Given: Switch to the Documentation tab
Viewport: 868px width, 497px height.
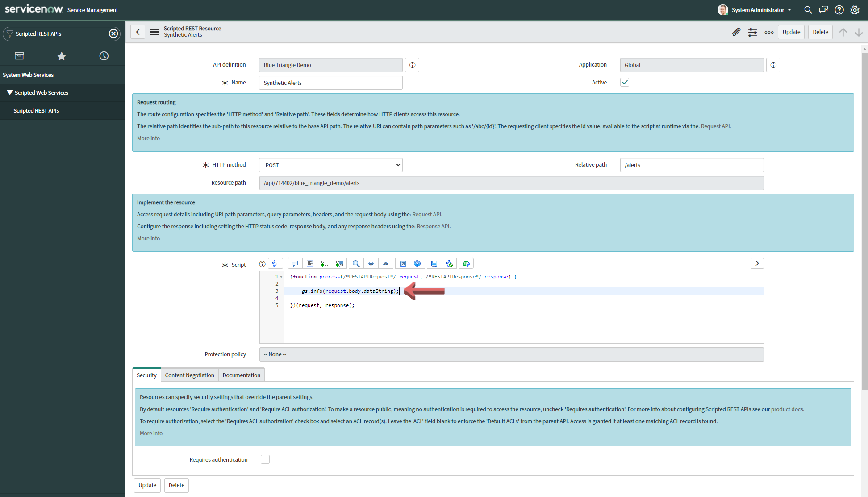Looking at the screenshot, I should coord(242,375).
